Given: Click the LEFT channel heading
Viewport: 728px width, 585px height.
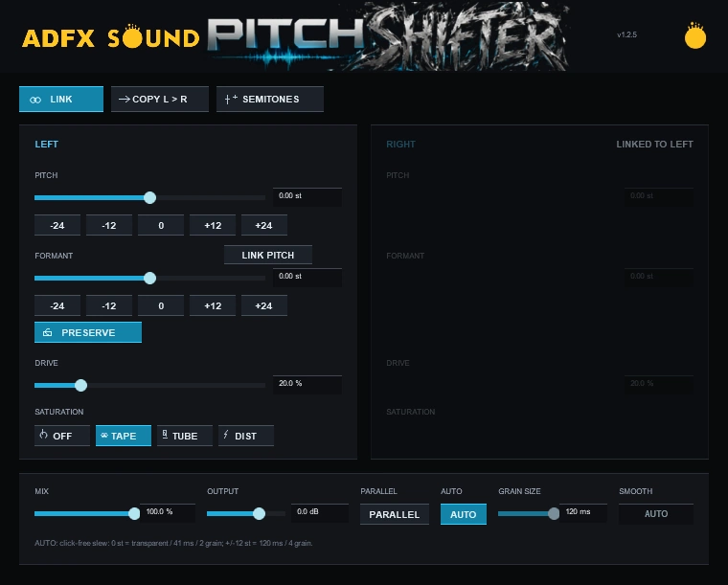Looking at the screenshot, I should [x=46, y=145].
